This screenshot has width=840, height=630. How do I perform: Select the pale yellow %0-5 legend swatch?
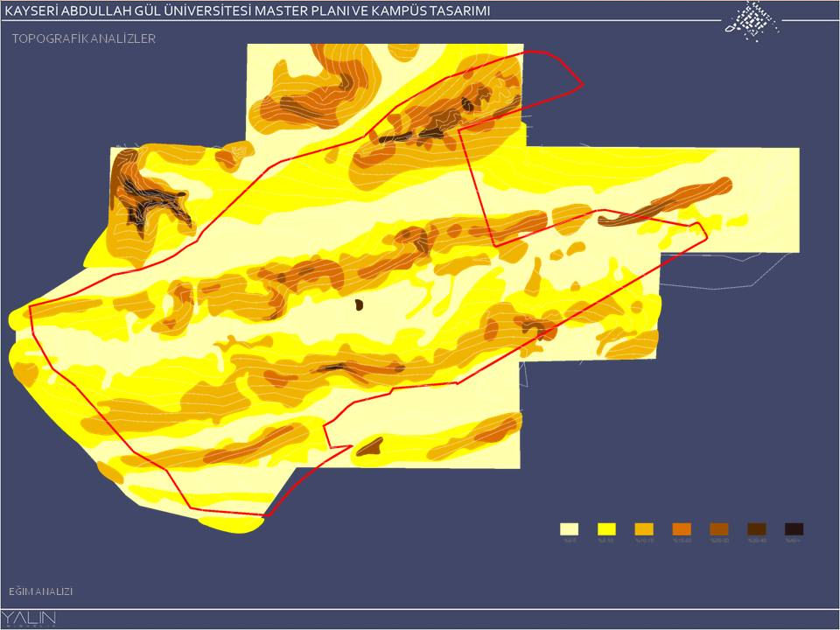click(x=570, y=528)
